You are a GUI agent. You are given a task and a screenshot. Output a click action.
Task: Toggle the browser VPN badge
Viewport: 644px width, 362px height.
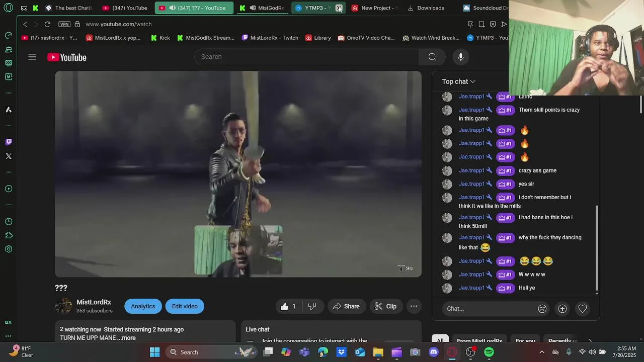[x=64, y=24]
